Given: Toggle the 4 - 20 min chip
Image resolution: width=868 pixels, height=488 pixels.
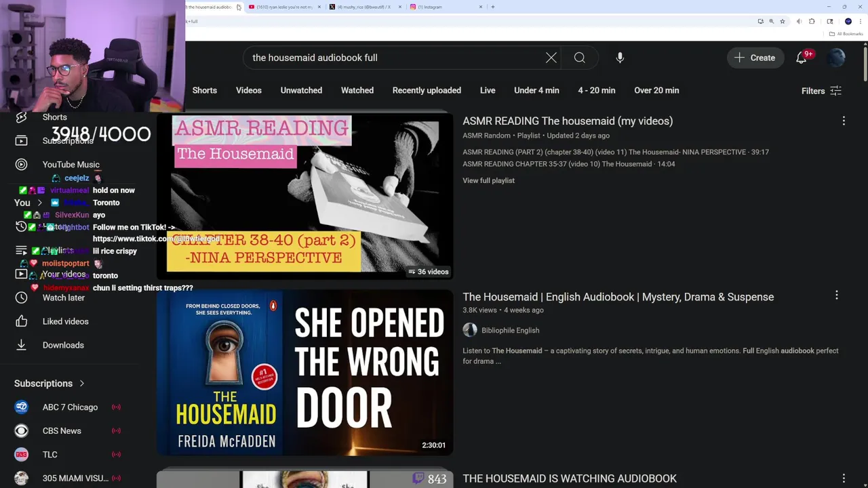Looking at the screenshot, I should (x=597, y=90).
